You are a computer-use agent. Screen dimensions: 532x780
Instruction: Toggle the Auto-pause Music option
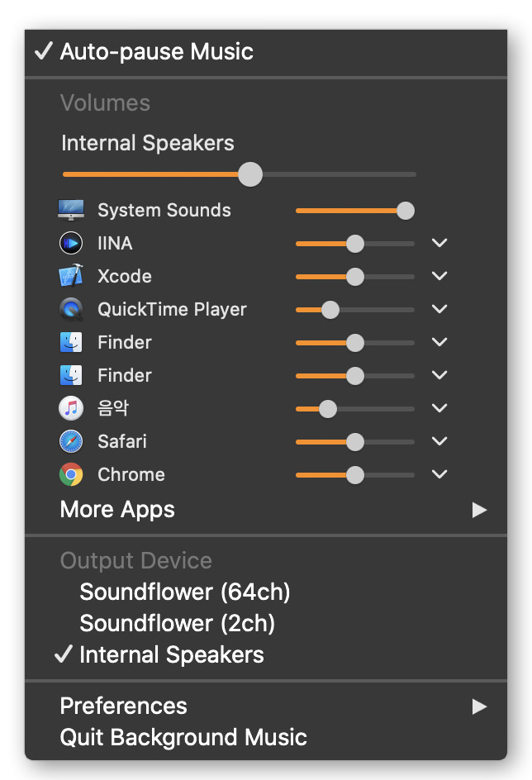[x=266, y=52]
